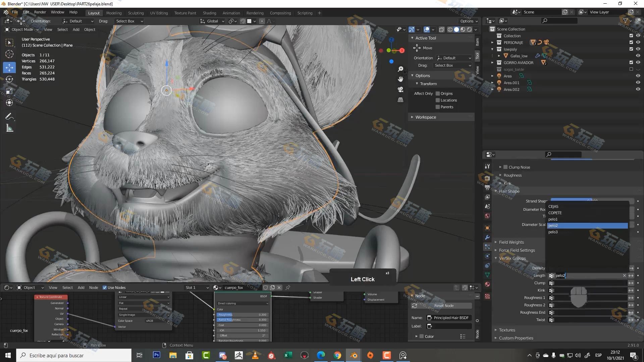
Task: Expand the Field Weights panel
Action: click(x=511, y=242)
